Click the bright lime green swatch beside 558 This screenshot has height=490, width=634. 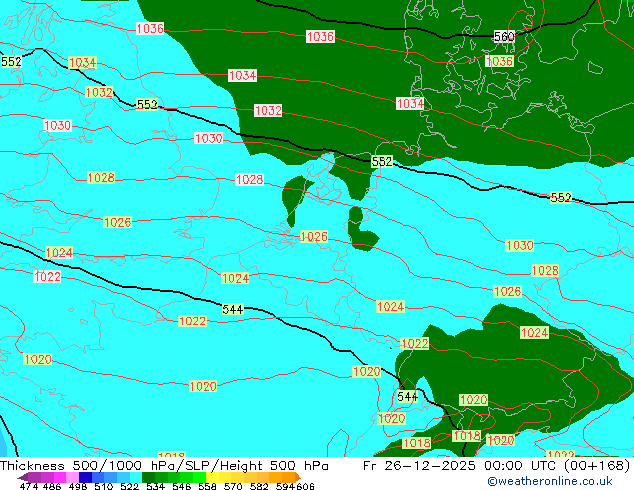(x=199, y=477)
